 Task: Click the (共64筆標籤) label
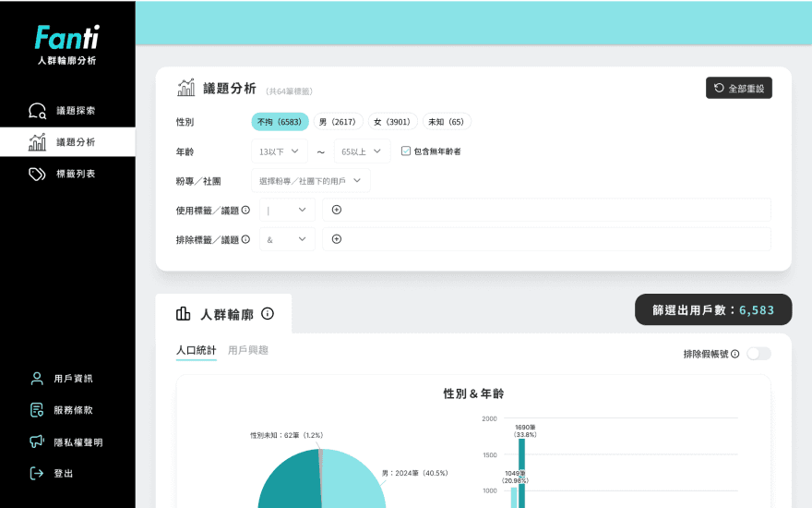[289, 91]
